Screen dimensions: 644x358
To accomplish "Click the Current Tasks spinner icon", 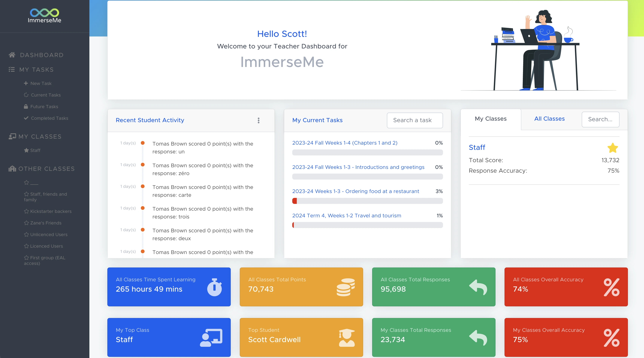I will pyautogui.click(x=26, y=95).
